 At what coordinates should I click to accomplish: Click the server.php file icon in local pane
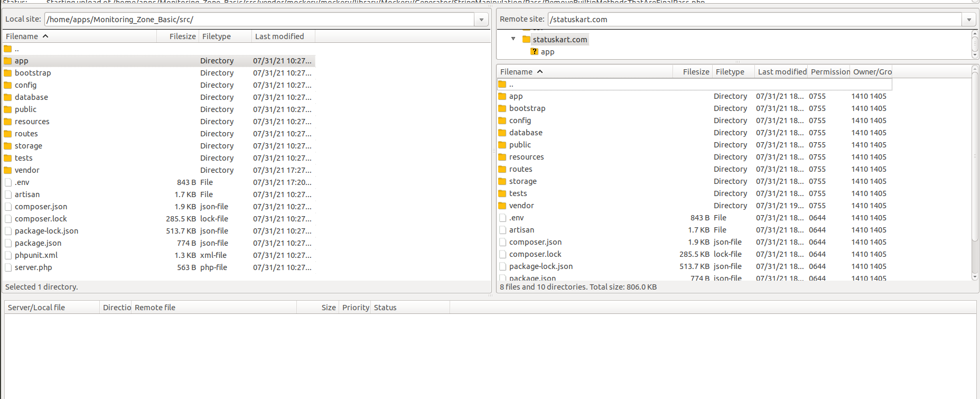pyautogui.click(x=8, y=267)
